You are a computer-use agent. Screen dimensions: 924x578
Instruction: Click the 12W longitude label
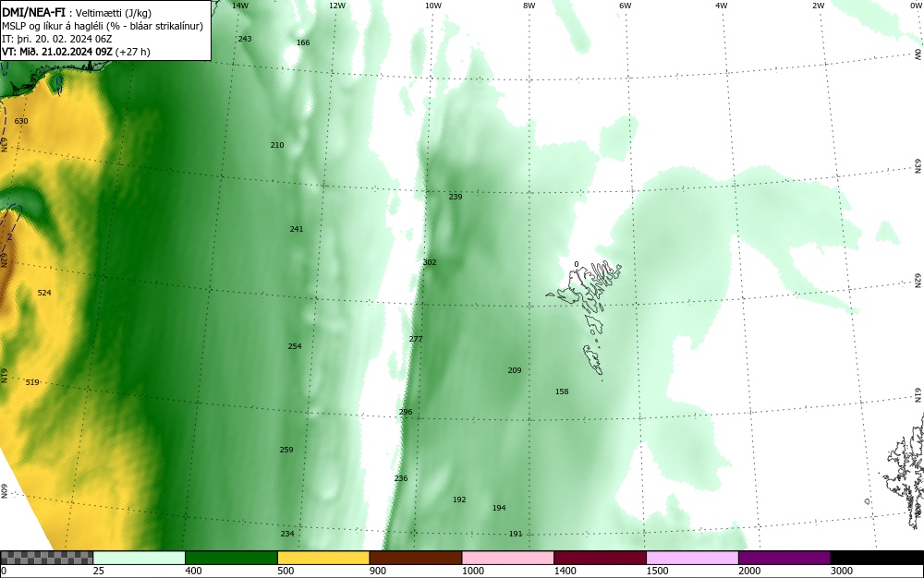click(337, 6)
